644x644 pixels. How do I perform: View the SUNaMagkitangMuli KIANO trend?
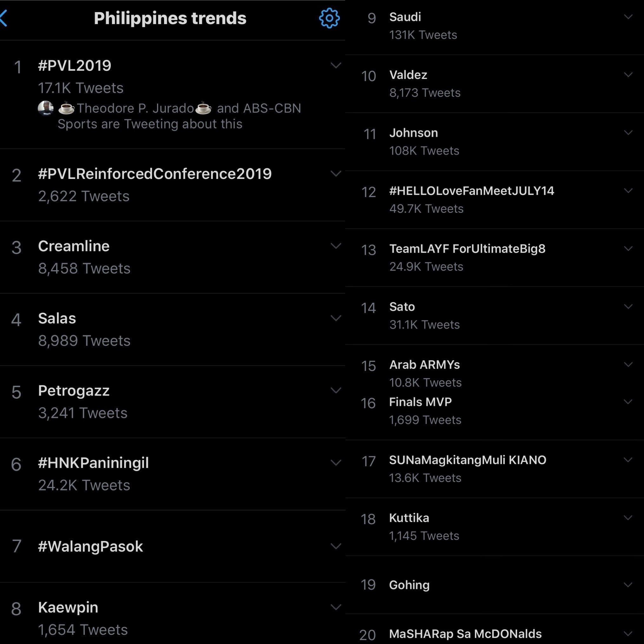pyautogui.click(x=495, y=469)
